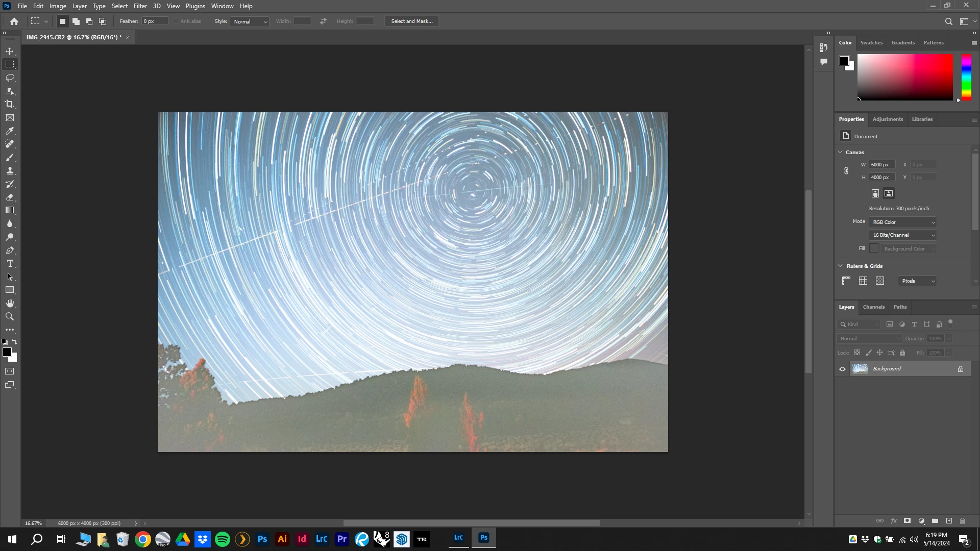Open the RGB Color mode dropdown
This screenshot has width=980, height=551.
902,222
